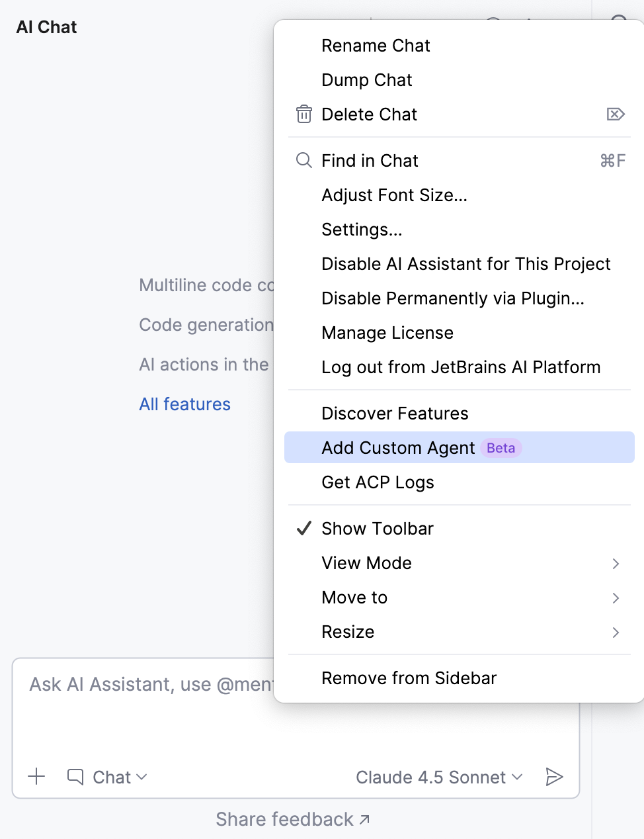
Task: Click the chat bubble icon in the input toolbar
Action: point(75,777)
